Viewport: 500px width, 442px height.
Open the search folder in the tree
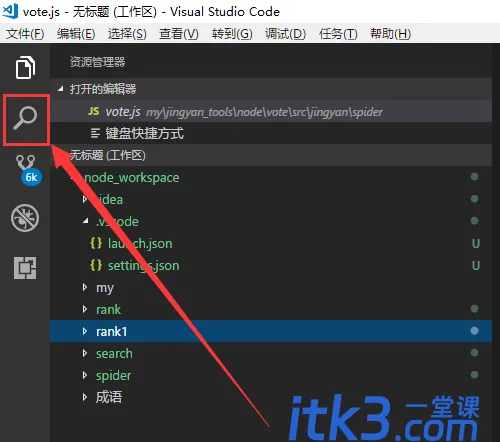point(114,353)
